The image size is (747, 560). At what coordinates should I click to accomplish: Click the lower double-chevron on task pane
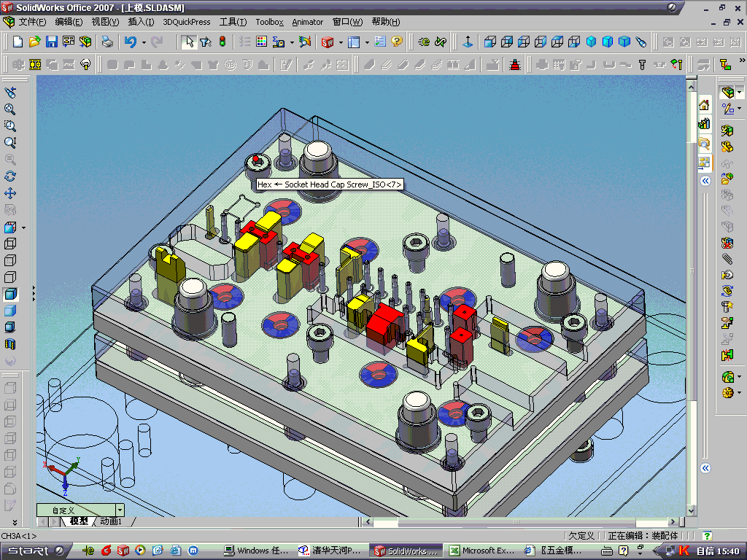(705, 468)
